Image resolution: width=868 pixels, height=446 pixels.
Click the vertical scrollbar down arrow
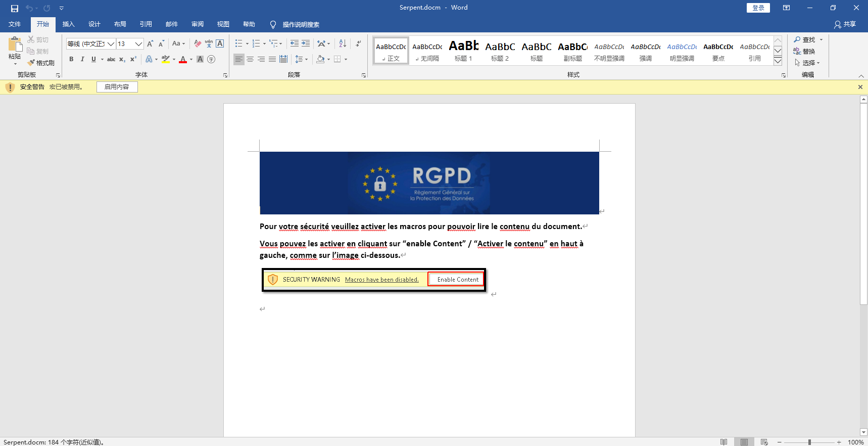864,432
